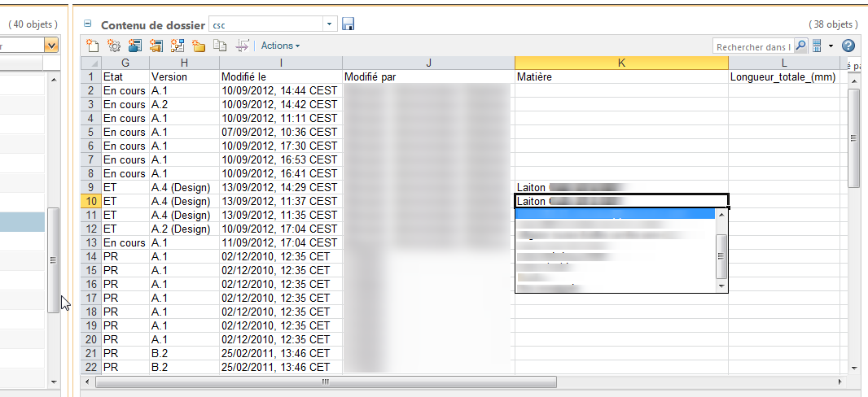Image resolution: width=868 pixels, height=397 pixels.
Task: Click the Modifié par header cell
Action: (428, 76)
